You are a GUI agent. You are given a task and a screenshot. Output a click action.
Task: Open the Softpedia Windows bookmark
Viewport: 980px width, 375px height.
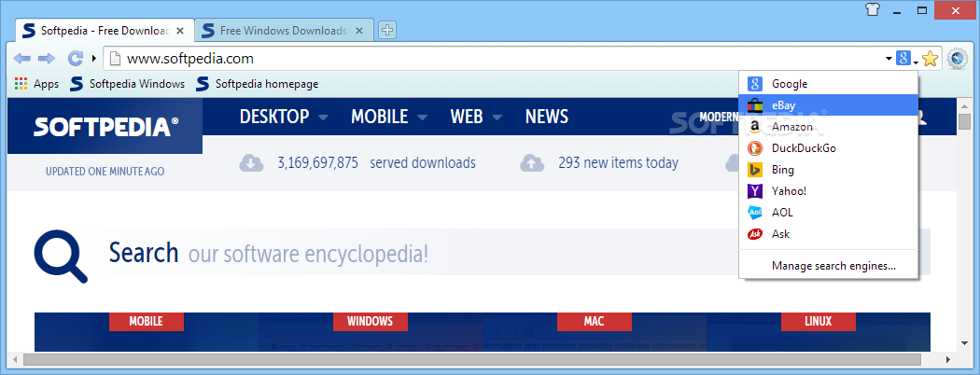coord(128,84)
